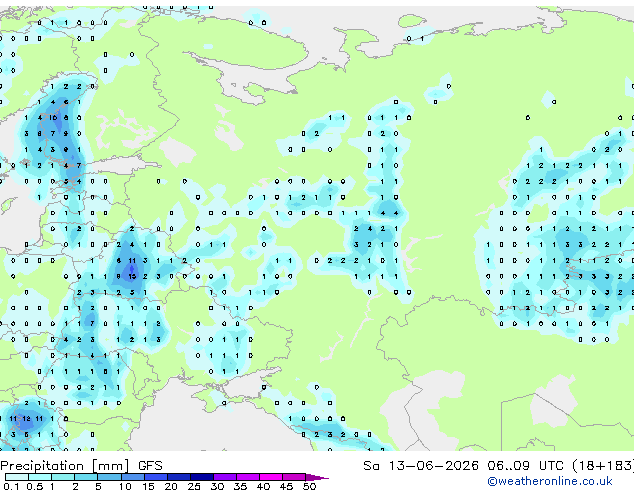634x490 pixels.
Task: Select the 0.5–1 mm legend swatch
Action: [x=40, y=477]
